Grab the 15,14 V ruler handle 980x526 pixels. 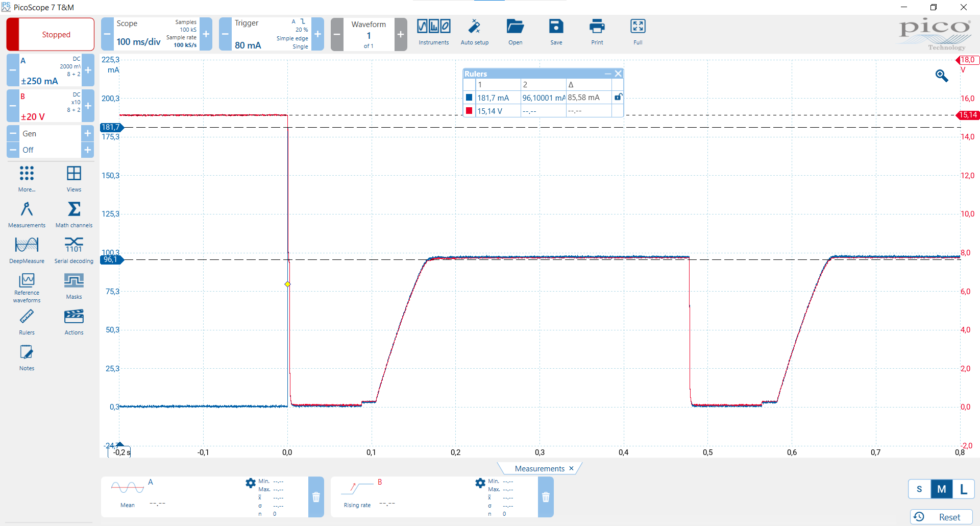click(x=968, y=115)
